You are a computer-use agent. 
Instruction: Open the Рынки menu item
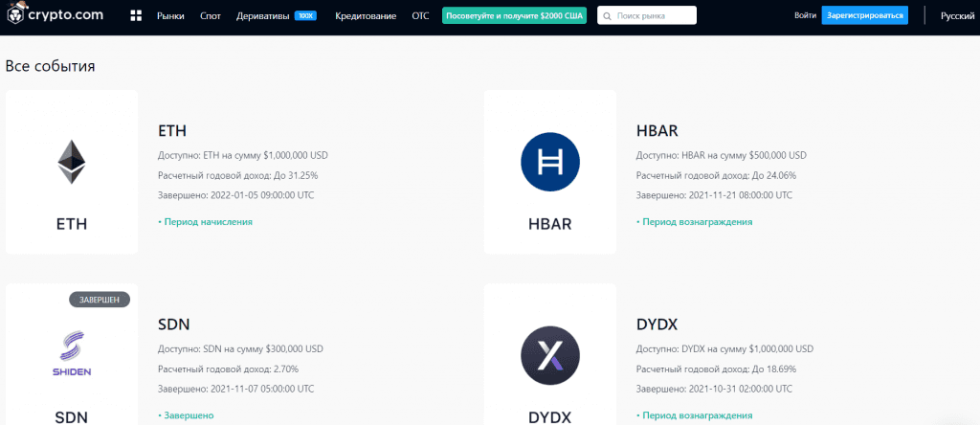click(x=170, y=15)
